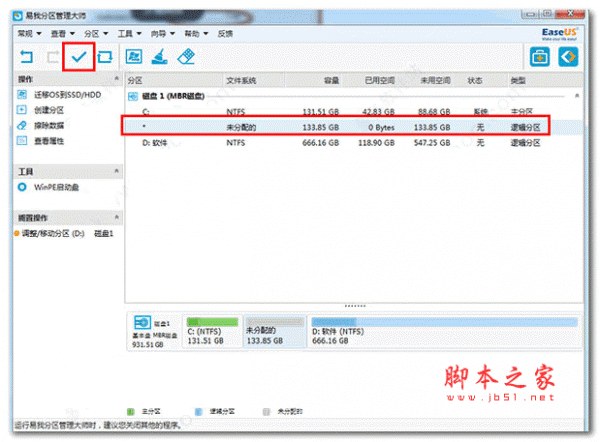The width and height of the screenshot is (600, 442).
Task: Sort by the 文件系统 column header
Action: [254, 80]
